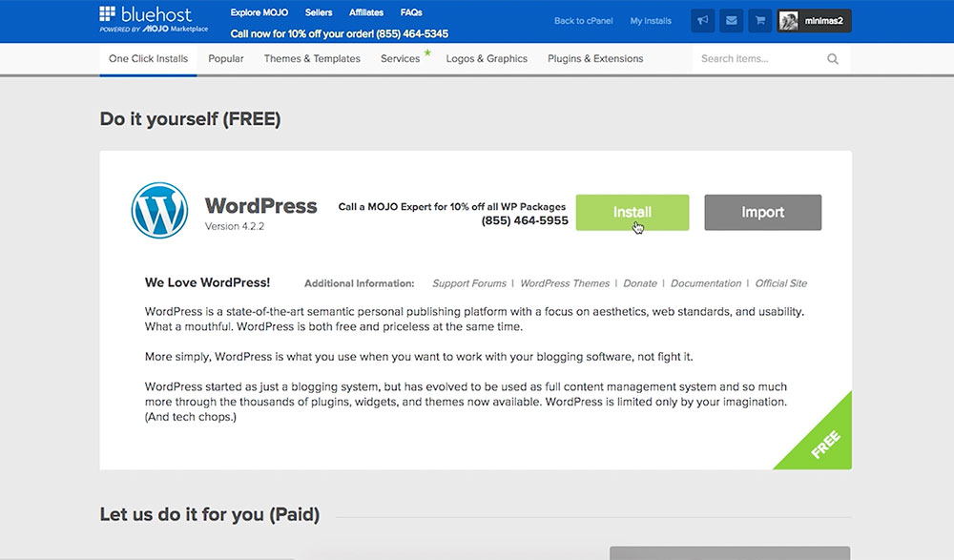
Task: Open My Installs
Action: click(x=651, y=21)
